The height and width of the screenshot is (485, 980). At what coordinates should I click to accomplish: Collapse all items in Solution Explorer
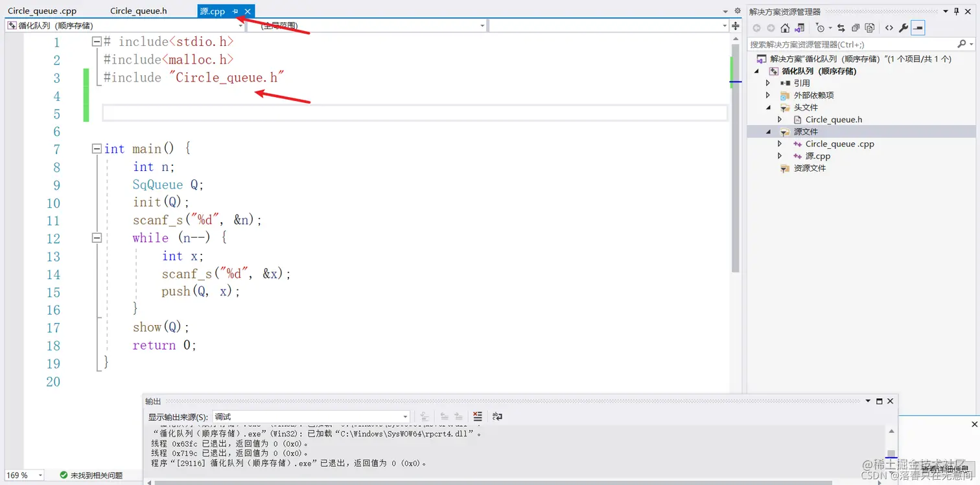pyautogui.click(x=856, y=28)
